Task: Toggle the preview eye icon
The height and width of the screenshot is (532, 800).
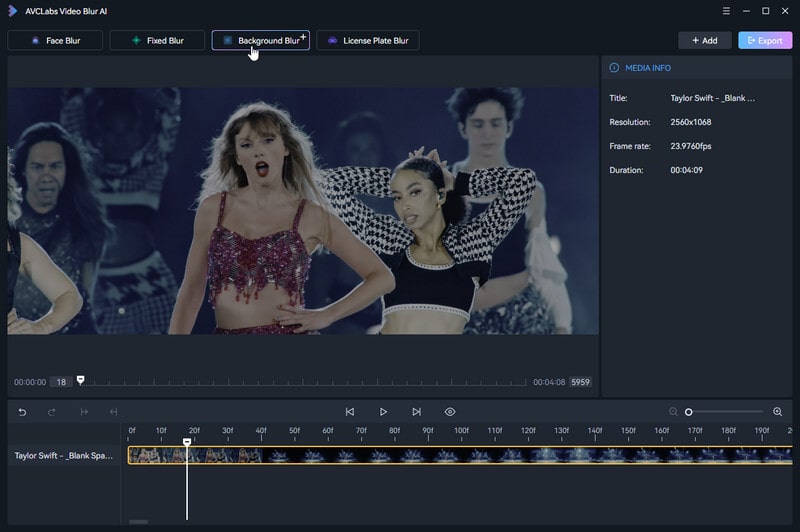Action: click(x=450, y=412)
